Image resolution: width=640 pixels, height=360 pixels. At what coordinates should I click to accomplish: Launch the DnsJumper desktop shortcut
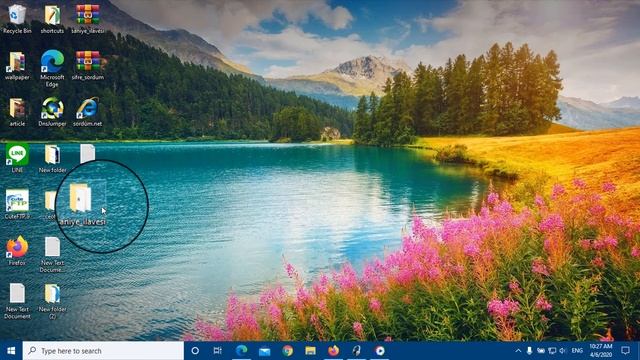52,112
